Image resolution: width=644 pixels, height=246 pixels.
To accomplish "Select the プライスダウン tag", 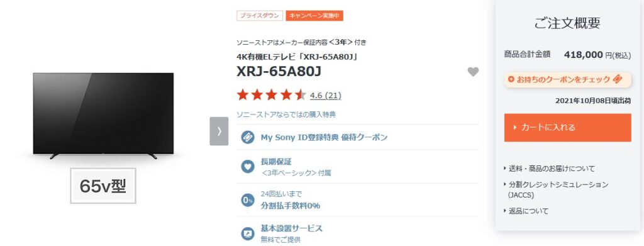I will click(260, 16).
